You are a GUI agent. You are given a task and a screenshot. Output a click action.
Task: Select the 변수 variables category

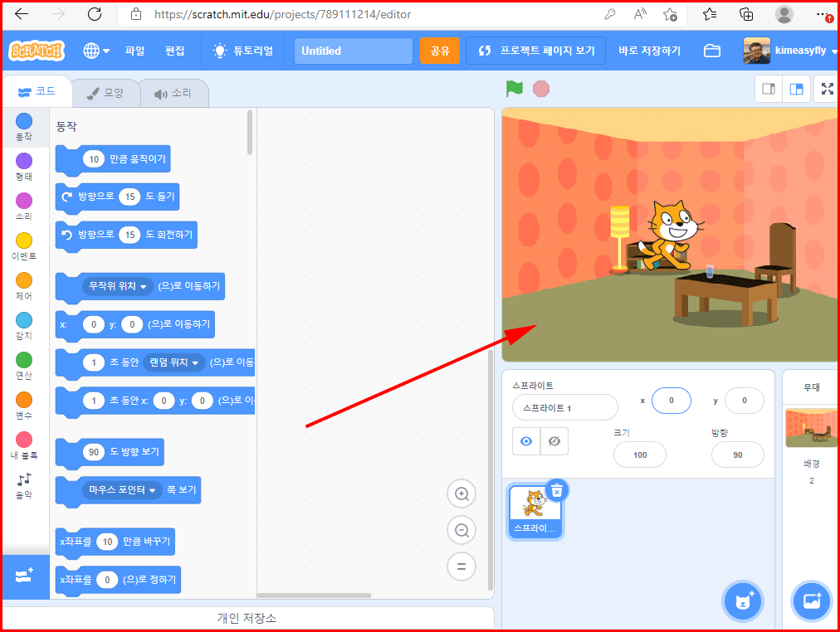coord(24,405)
